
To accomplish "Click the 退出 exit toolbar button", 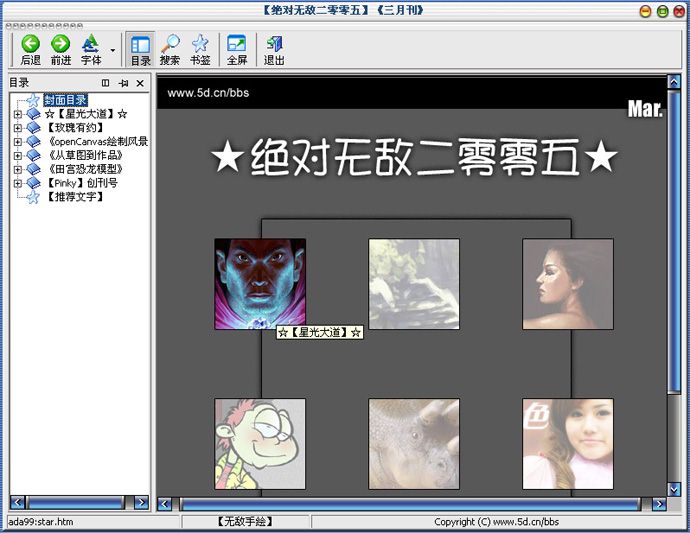I will click(x=274, y=50).
